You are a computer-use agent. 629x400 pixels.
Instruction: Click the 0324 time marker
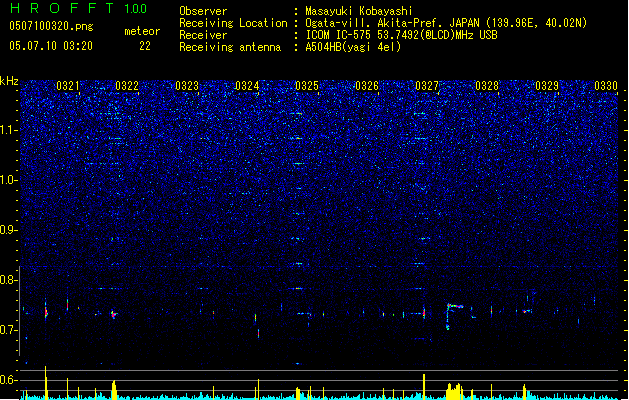247,86
